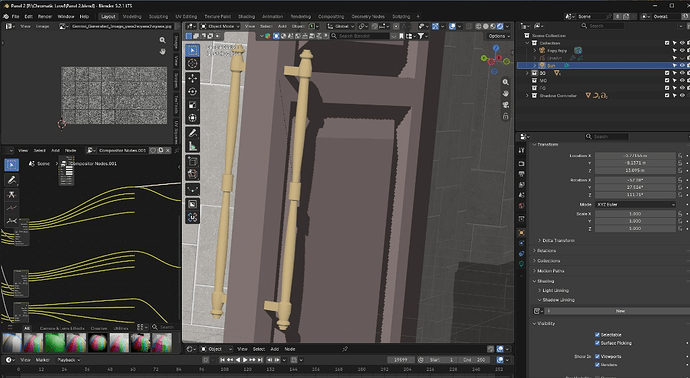Activate the Move tool
The height and width of the screenshot is (378, 690).
192,78
